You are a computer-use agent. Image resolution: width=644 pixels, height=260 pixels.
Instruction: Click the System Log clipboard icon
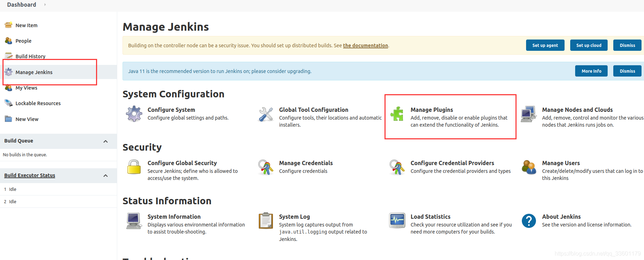click(x=266, y=221)
